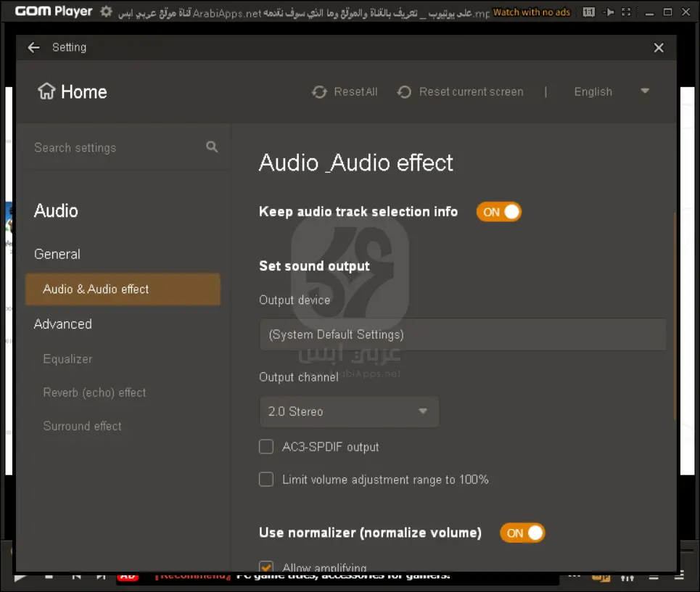Viewport: 700px width, 592px height.
Task: Open the Output channel 2.0 Stereo dropdown
Action: point(349,411)
